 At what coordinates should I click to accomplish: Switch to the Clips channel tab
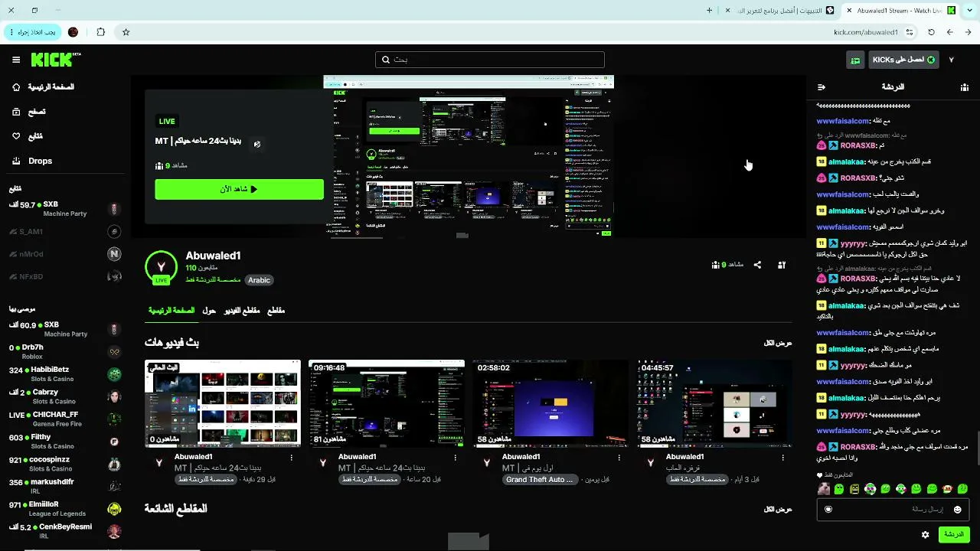coord(276,311)
